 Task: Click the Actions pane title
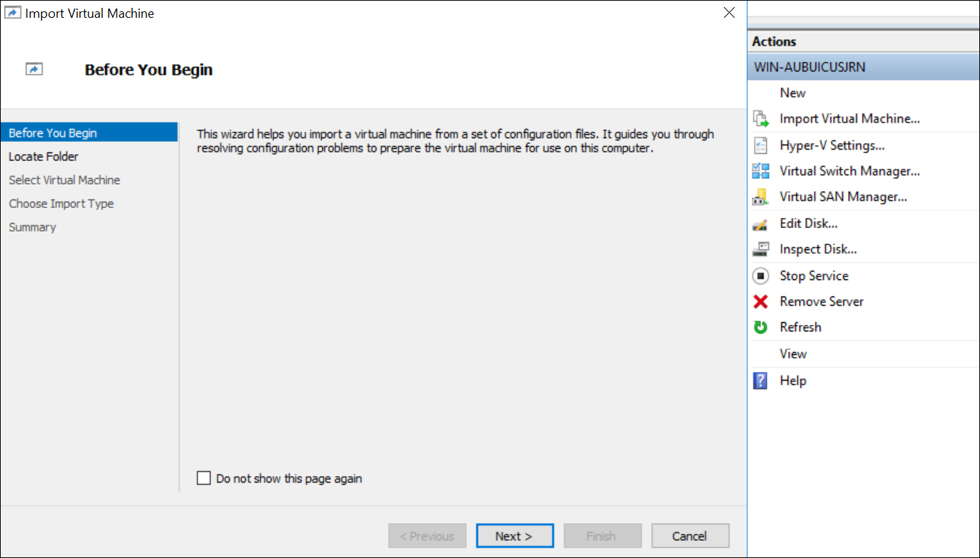tap(774, 41)
